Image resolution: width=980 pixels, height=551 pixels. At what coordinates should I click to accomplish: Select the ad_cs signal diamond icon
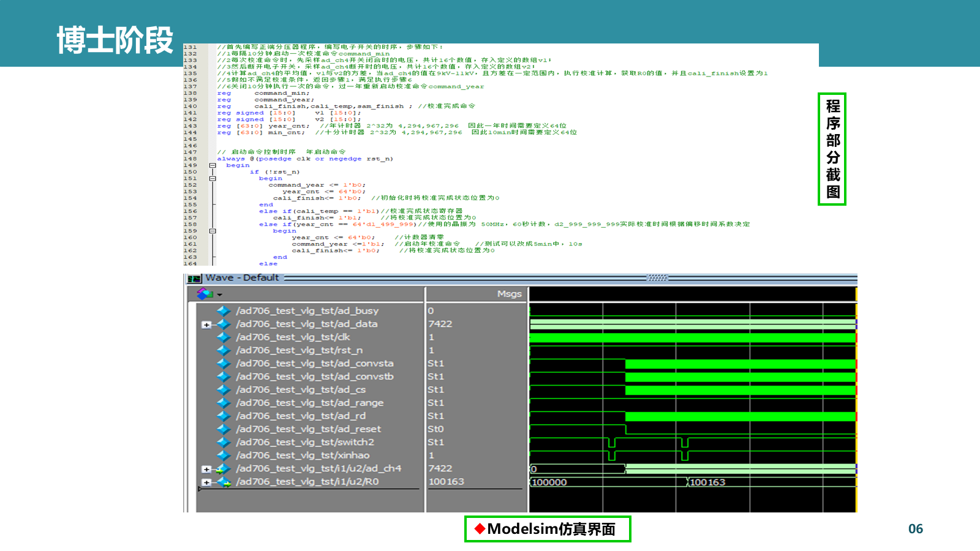pos(224,390)
